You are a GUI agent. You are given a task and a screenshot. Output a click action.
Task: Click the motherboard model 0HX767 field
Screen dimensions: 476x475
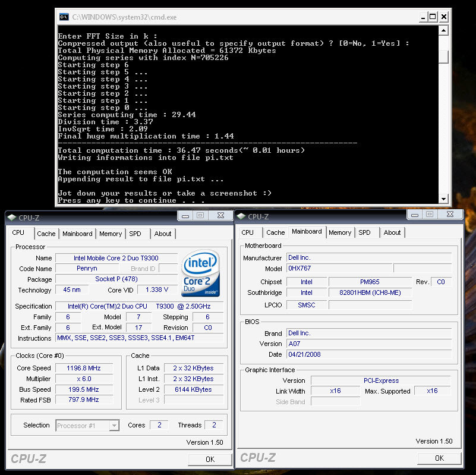coord(339,268)
